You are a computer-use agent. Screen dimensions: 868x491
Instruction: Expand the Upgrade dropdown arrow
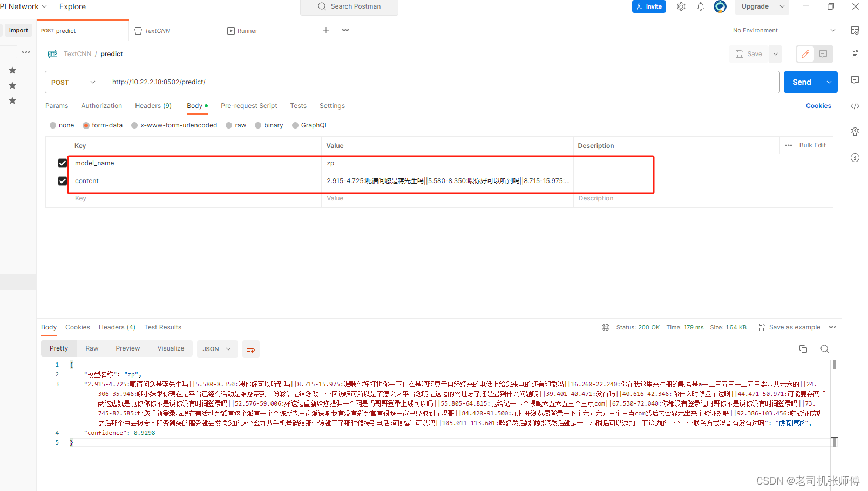[782, 6]
